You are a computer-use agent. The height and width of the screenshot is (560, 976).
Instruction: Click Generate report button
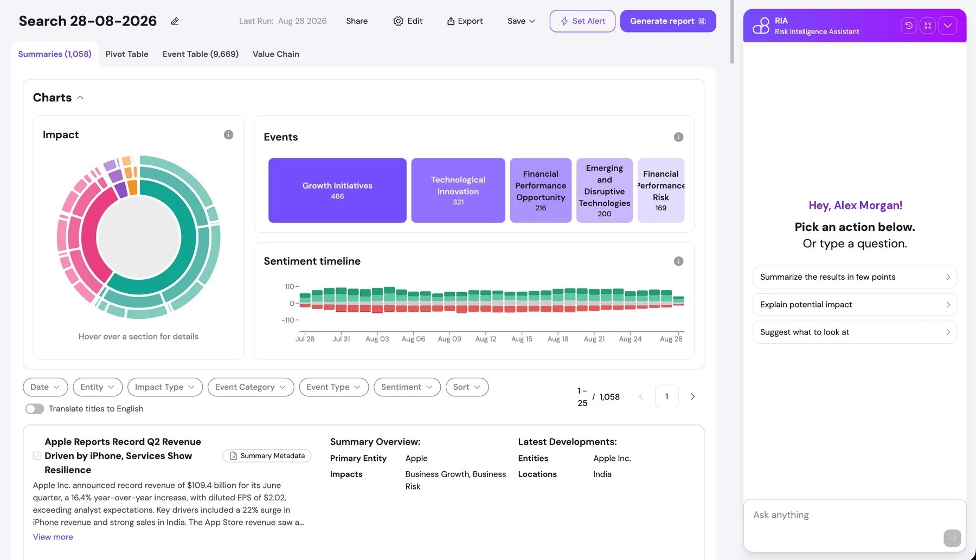(x=668, y=21)
